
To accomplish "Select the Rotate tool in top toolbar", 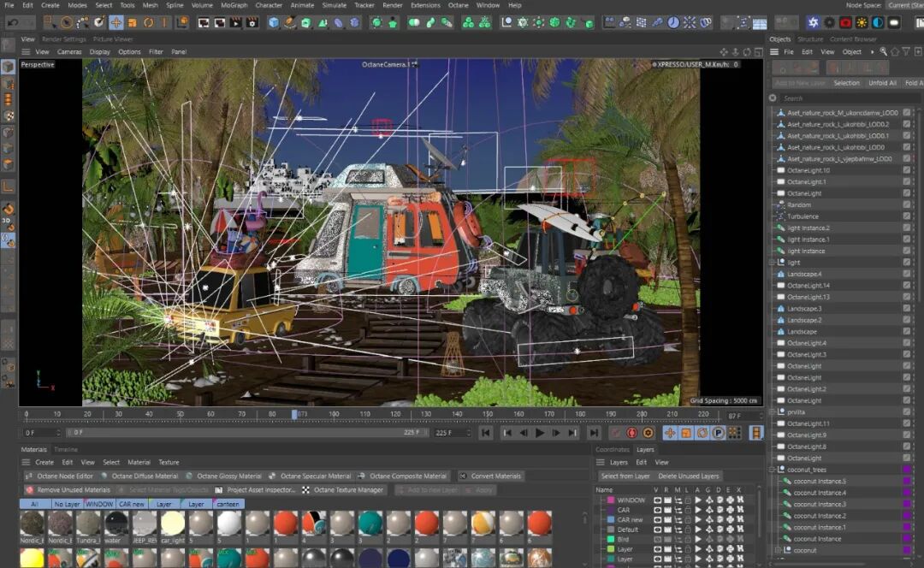I will coord(149,23).
